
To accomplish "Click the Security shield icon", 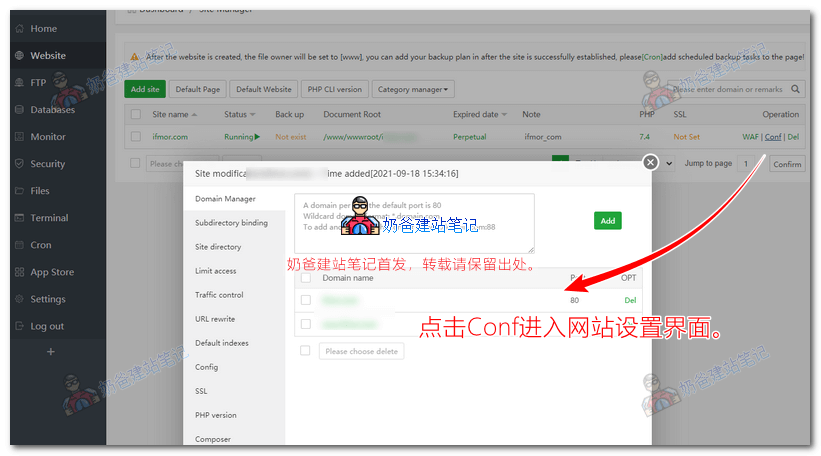I will (x=20, y=164).
